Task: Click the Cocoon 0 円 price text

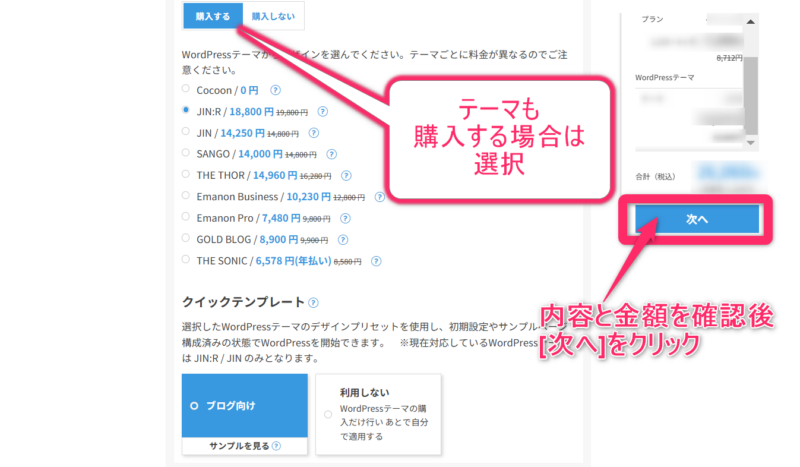Action: [249, 90]
